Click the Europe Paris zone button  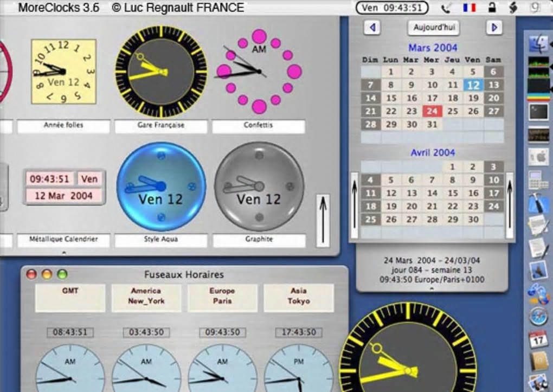(222, 298)
